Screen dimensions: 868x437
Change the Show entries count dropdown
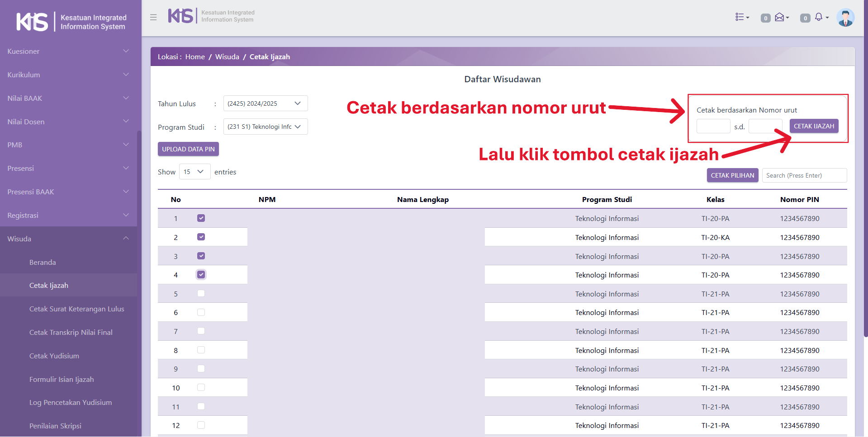tap(194, 172)
